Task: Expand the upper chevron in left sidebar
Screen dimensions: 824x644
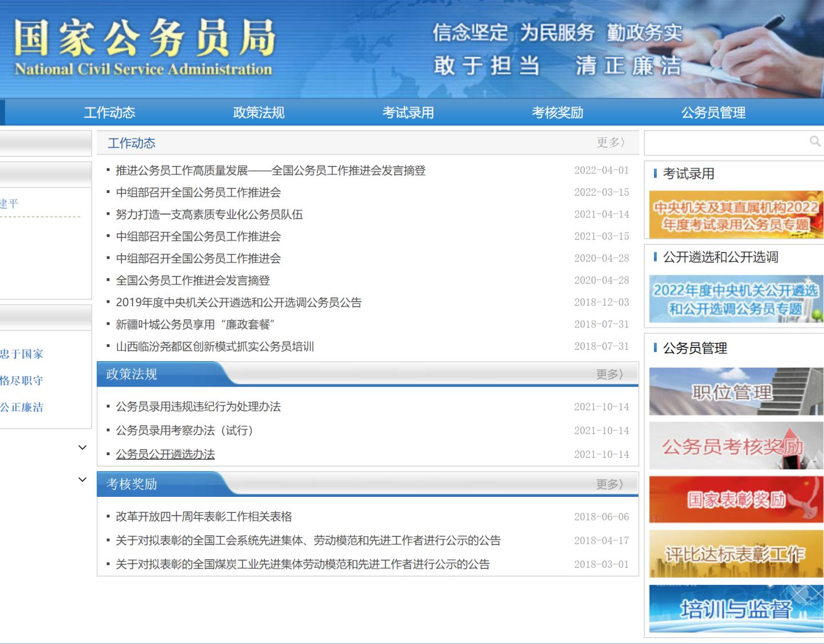Action: (82, 448)
